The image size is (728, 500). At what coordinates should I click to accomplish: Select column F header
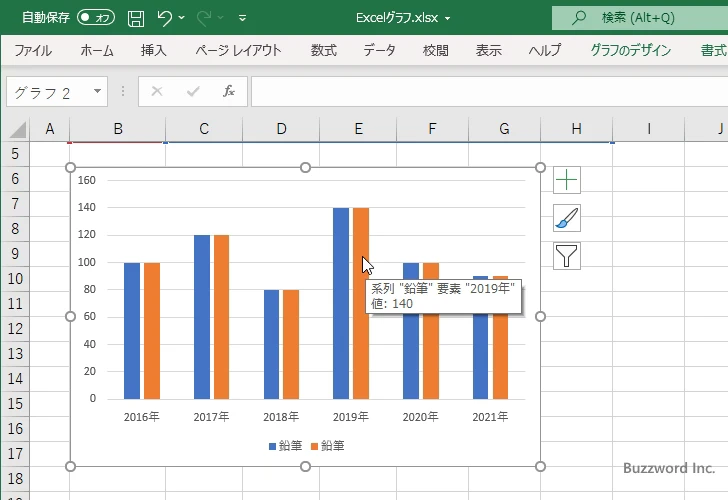click(432, 129)
